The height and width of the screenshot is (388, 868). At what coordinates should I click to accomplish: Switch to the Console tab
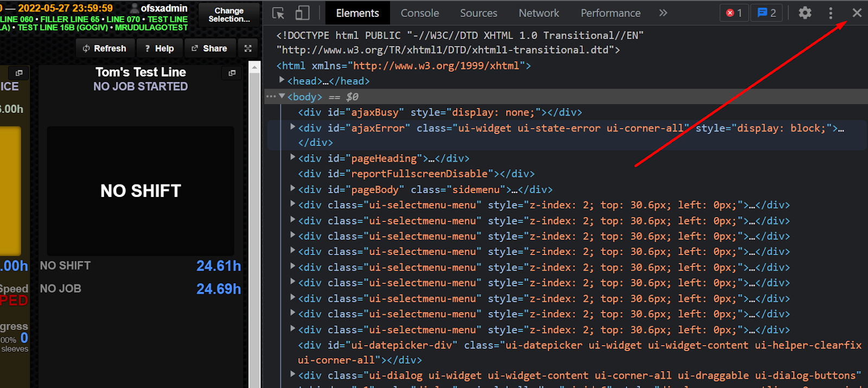420,13
